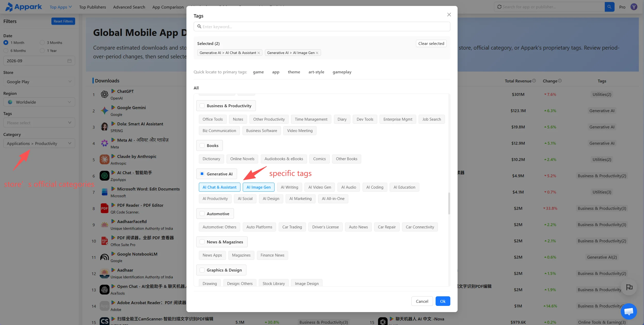
Task: Open the user avatar Y icon
Action: coord(634,7)
